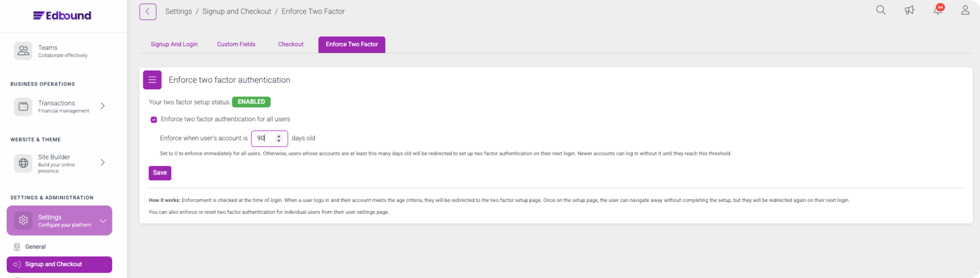980x278 pixels.
Task: Open the Checkout tab
Action: click(291, 44)
